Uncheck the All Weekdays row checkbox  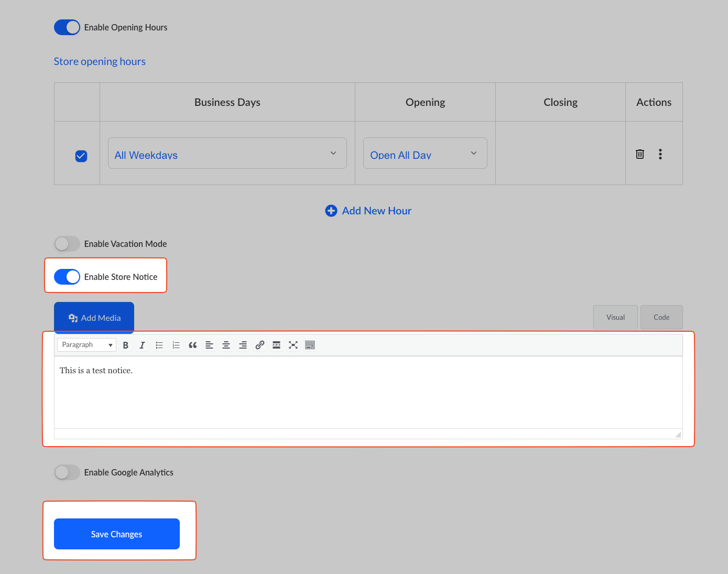pyautogui.click(x=81, y=156)
